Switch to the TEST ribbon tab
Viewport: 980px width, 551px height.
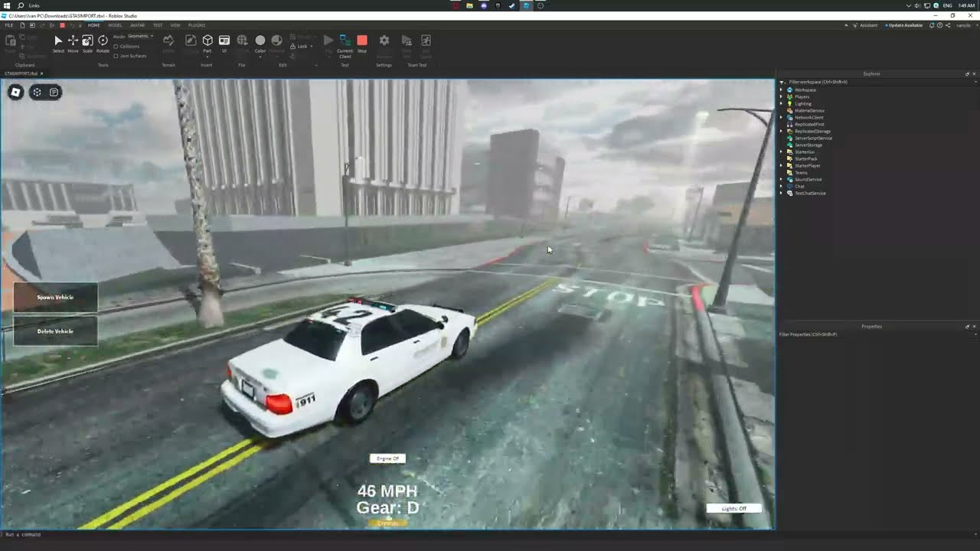(x=158, y=25)
